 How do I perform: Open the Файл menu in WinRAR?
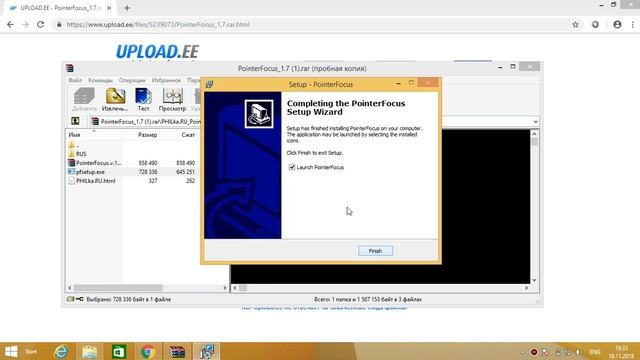(75, 80)
